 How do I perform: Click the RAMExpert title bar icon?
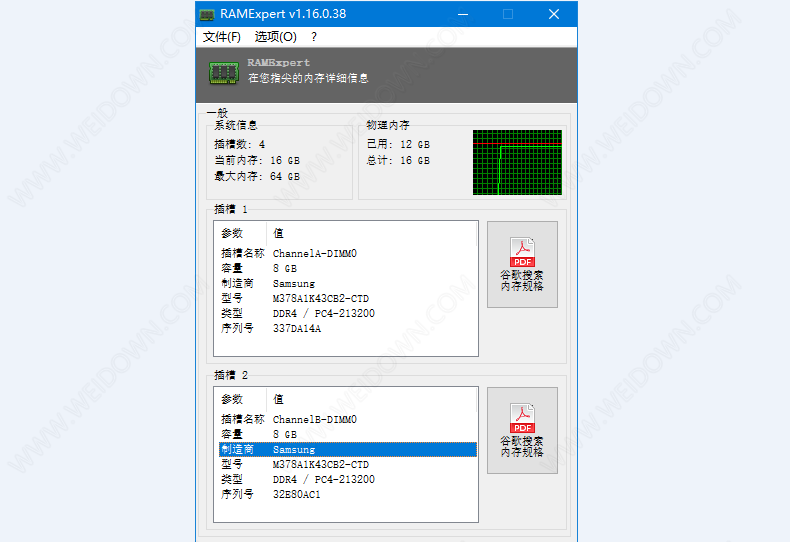207,14
